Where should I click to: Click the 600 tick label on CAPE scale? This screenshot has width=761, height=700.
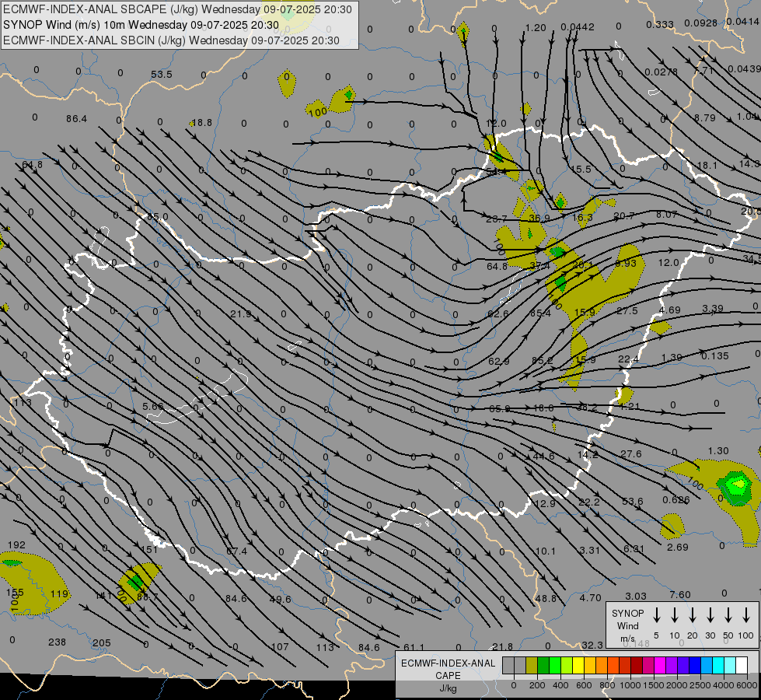click(584, 685)
